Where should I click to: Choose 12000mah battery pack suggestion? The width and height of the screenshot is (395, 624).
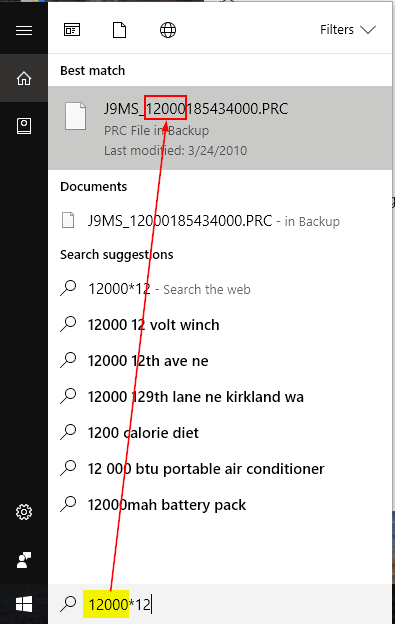[x=220, y=505]
